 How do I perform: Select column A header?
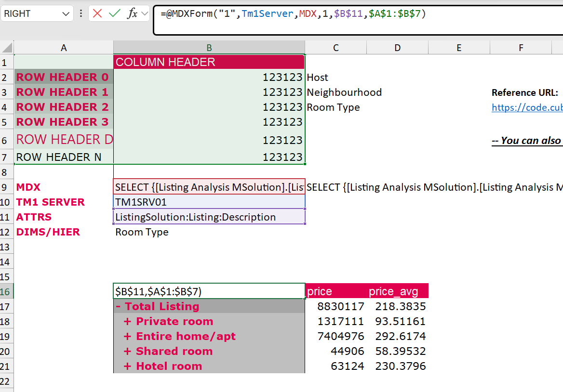(64, 48)
